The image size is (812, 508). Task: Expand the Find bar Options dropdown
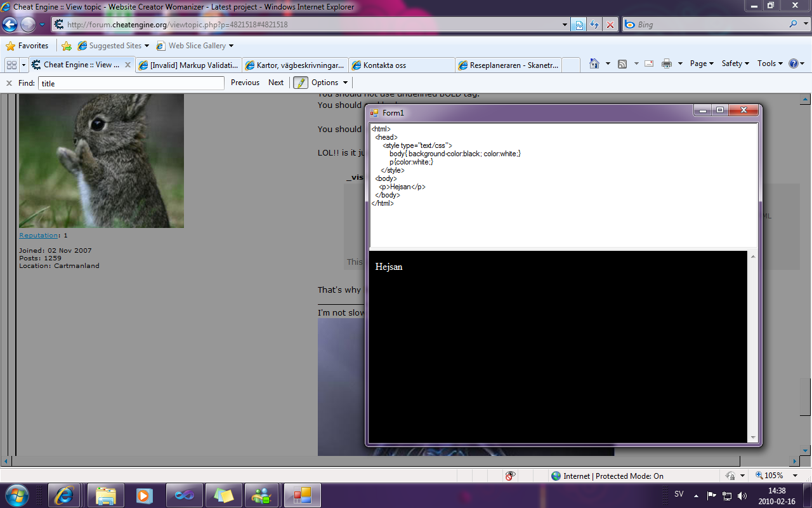[x=329, y=83]
